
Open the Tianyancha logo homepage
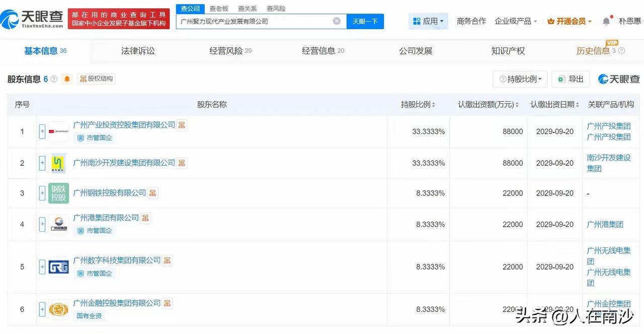click(x=32, y=19)
